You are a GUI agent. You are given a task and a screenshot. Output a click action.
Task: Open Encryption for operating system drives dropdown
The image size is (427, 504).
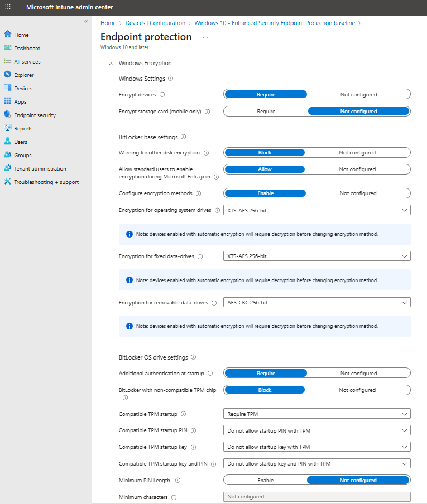pos(317,210)
